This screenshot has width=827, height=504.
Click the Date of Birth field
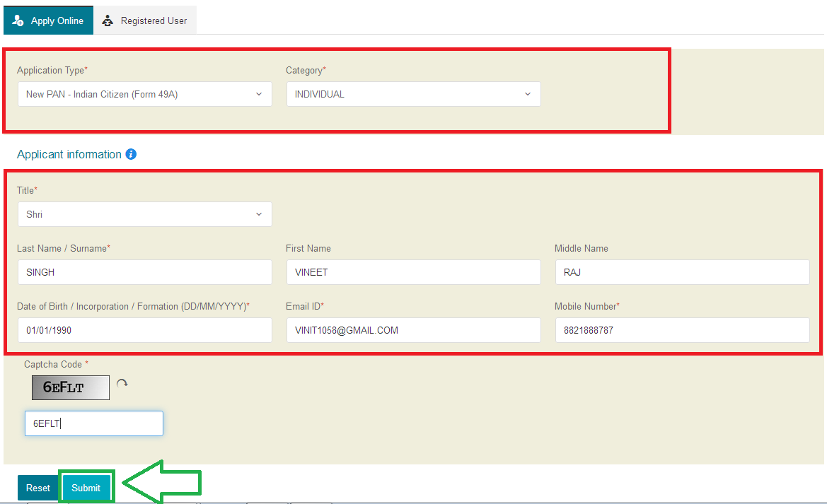pyautogui.click(x=144, y=329)
